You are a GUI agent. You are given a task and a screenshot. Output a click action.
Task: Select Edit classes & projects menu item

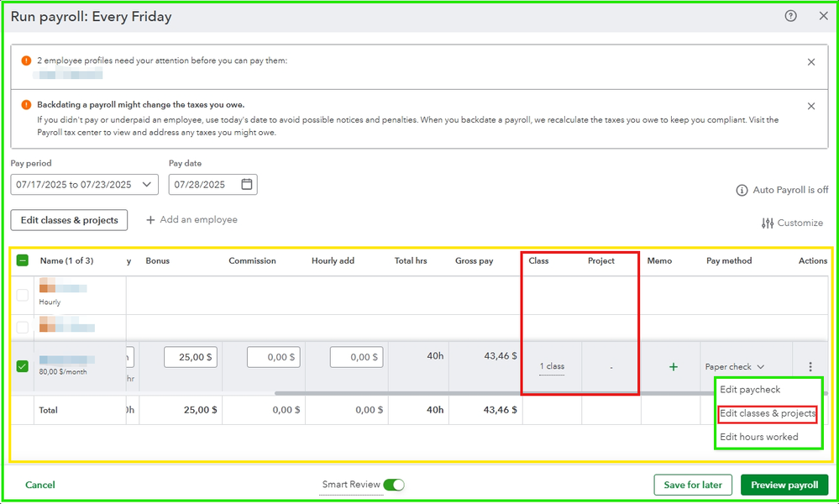click(768, 413)
